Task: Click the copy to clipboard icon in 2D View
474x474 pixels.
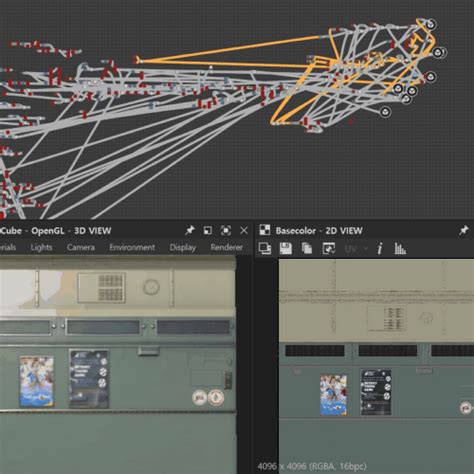Action: (307, 248)
